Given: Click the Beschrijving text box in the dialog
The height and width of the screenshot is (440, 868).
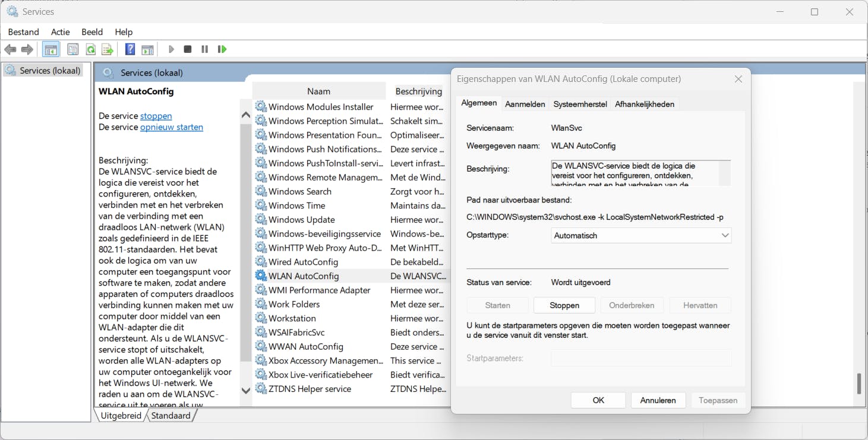Looking at the screenshot, I should pyautogui.click(x=640, y=173).
